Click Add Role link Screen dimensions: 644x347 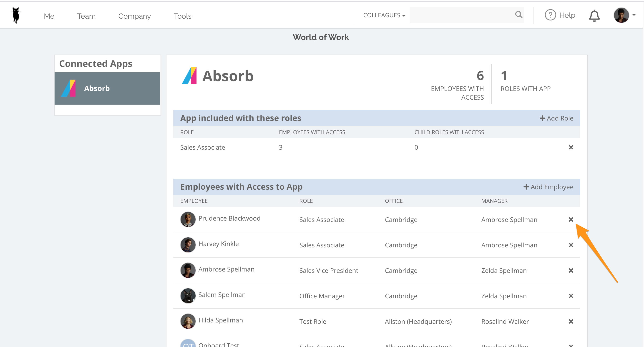click(x=556, y=118)
